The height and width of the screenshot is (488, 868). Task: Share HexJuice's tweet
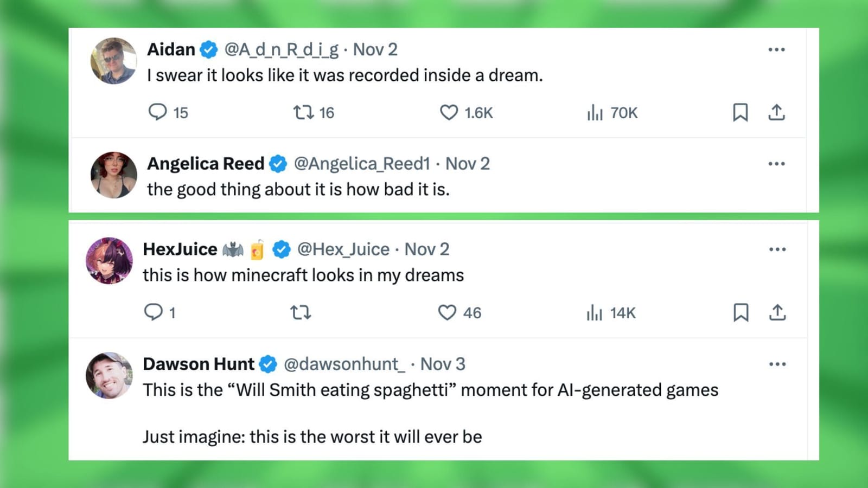(777, 312)
